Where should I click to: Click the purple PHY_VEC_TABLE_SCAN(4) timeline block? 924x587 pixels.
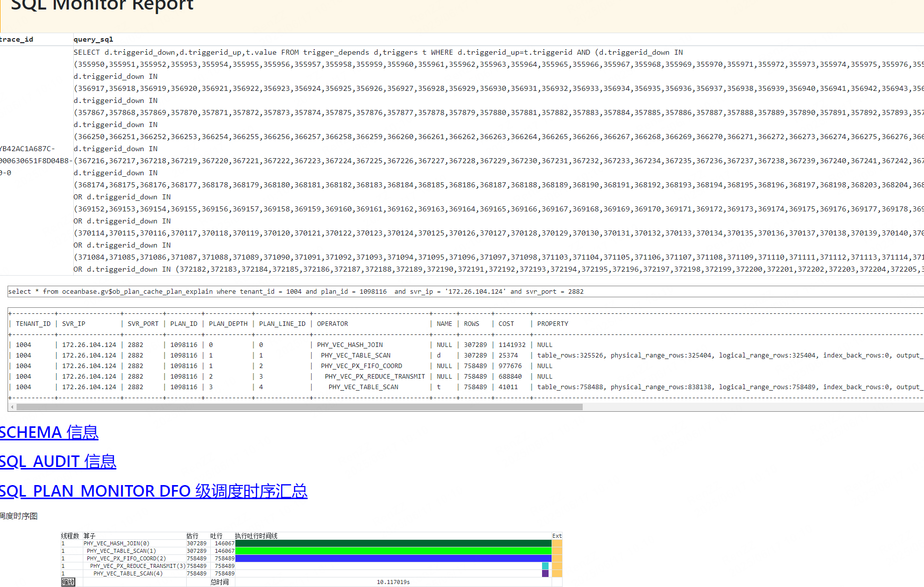[545, 573]
